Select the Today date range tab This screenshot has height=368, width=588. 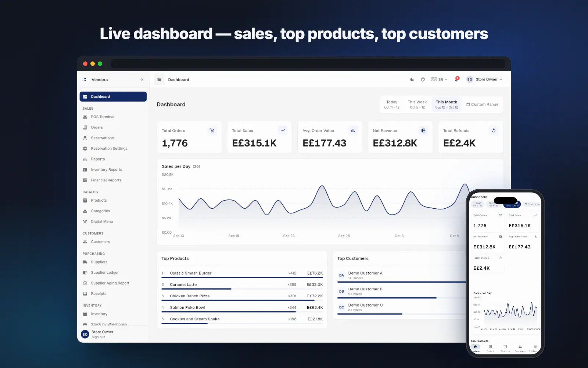[392, 105]
